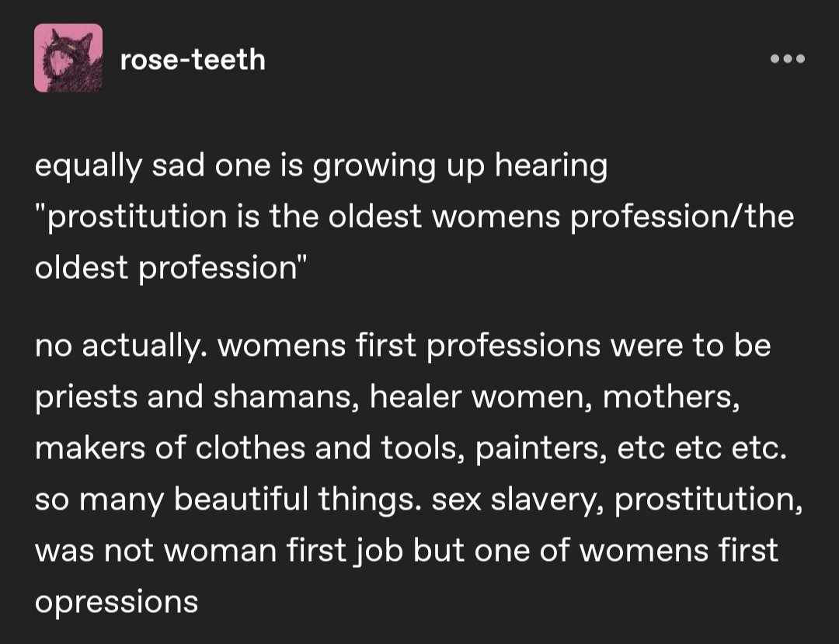This screenshot has width=839, height=644.
Task: Click the line beginning 'no actually. womens first'
Action: [403, 346]
